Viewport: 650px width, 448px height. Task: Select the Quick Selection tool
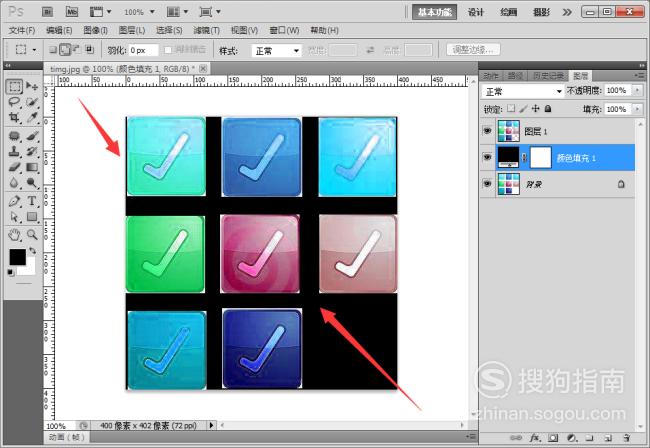32,102
